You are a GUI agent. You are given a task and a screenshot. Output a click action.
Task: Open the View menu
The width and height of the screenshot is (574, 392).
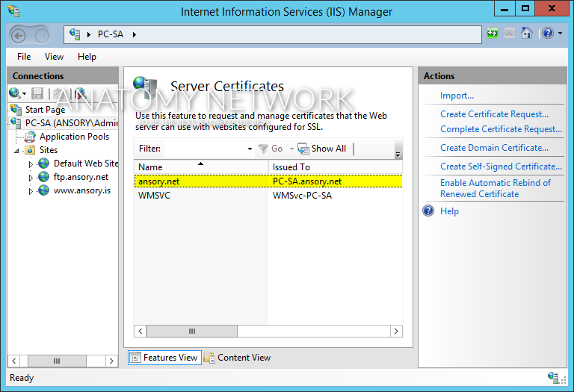coord(54,57)
